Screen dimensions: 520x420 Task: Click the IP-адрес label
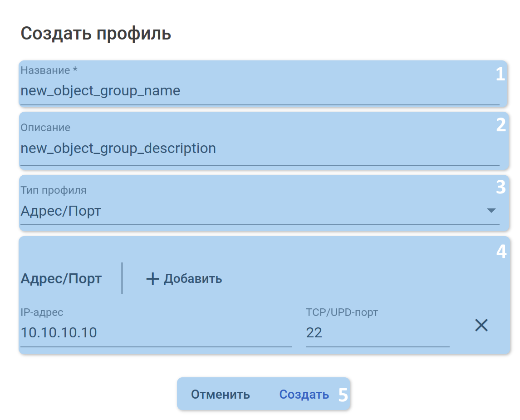pos(42,312)
